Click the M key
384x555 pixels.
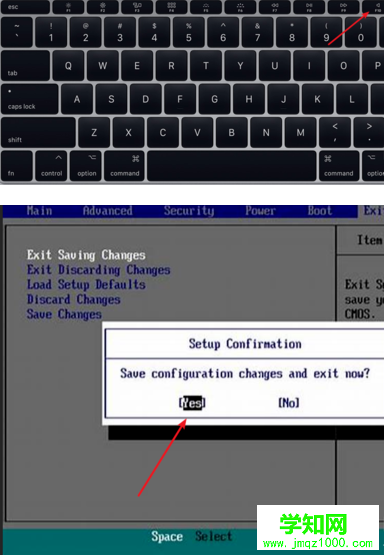pos(300,133)
